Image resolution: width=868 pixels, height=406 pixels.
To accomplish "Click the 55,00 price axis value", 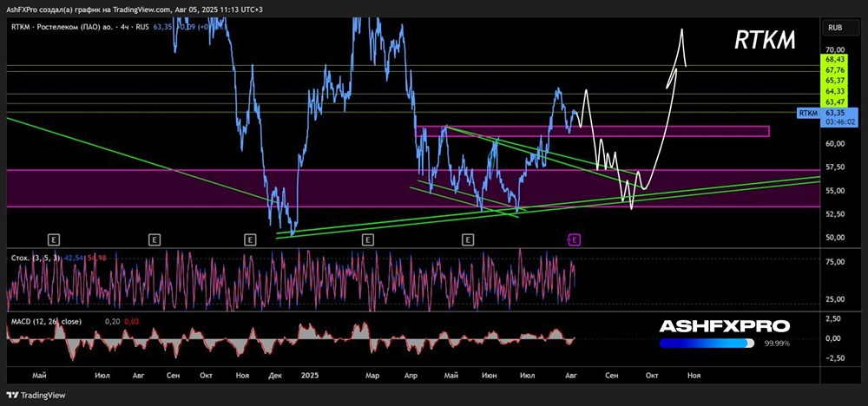I will point(834,190).
